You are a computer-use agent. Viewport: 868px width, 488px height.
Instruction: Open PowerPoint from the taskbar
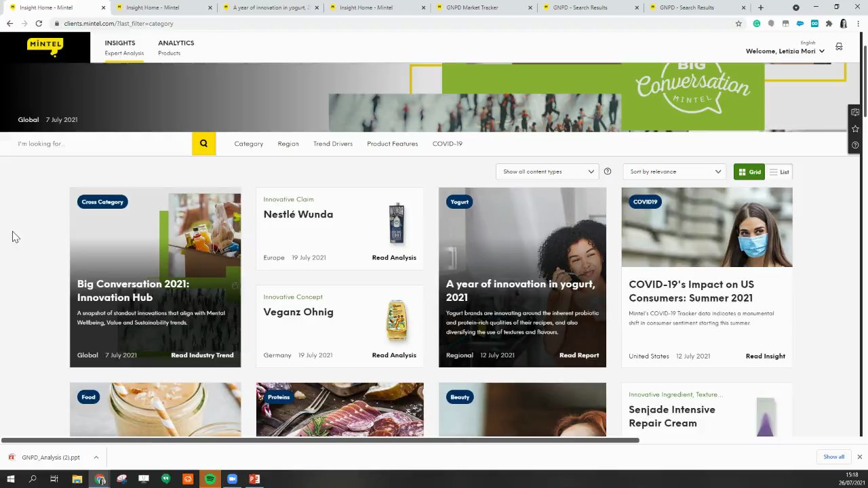254,479
